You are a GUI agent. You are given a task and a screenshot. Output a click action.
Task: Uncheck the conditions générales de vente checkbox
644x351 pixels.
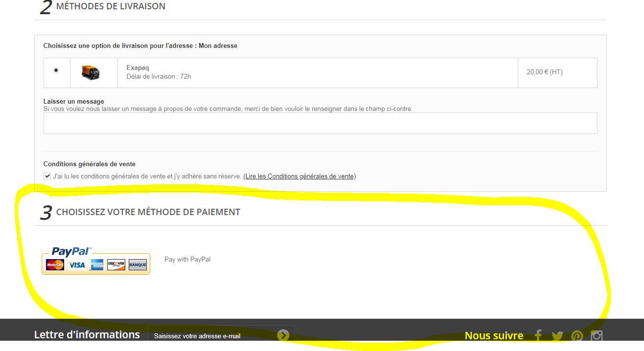47,176
